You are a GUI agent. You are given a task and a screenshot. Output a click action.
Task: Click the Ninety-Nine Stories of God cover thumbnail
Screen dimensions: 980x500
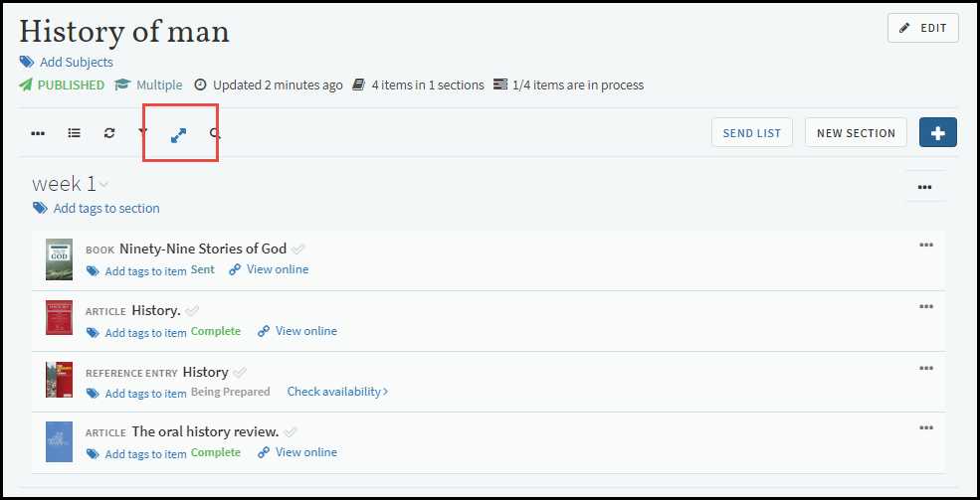pos(59,258)
